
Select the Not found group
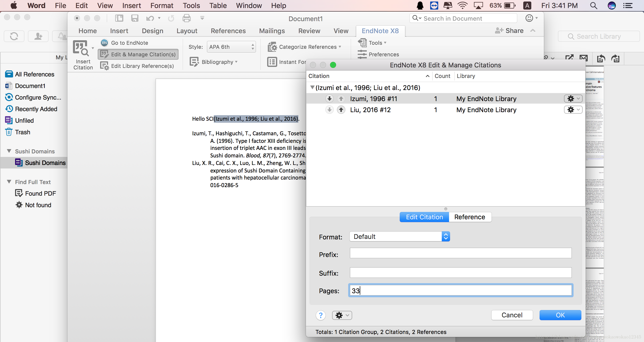click(33, 205)
